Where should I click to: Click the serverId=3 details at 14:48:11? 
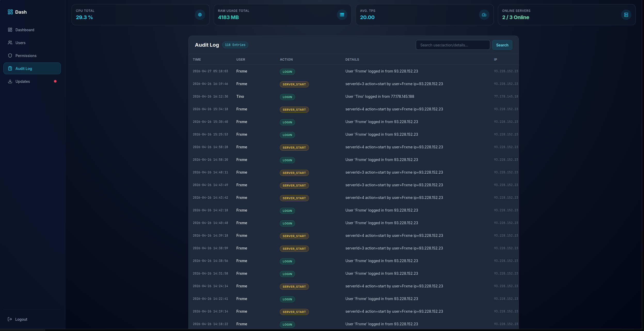pos(394,172)
